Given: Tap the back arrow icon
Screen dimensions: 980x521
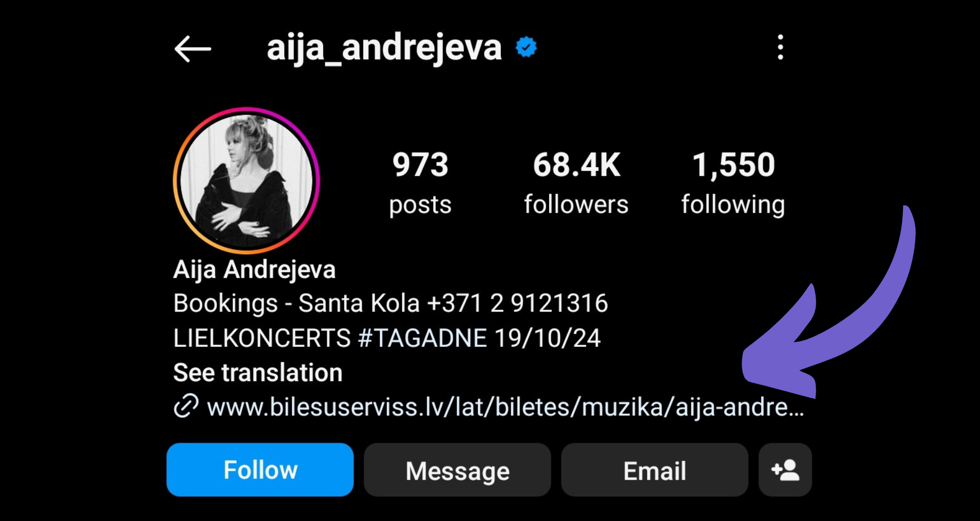Looking at the screenshot, I should tap(192, 49).
